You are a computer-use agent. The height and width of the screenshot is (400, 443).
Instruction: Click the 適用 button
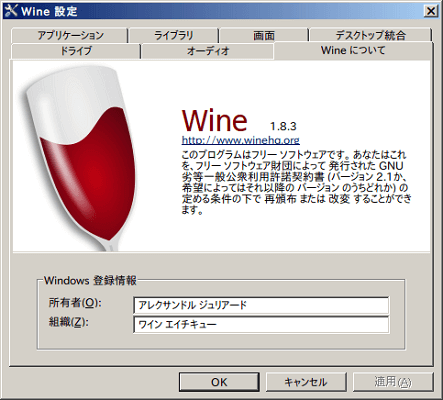pos(393,382)
